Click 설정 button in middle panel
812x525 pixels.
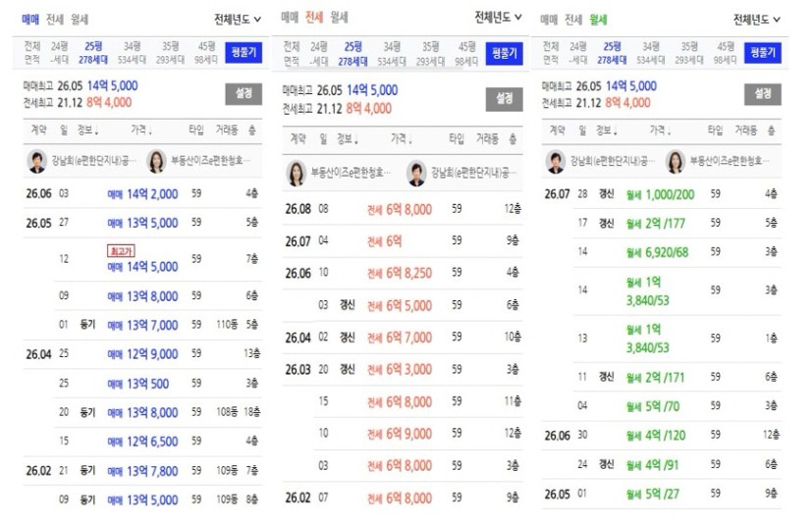[504, 99]
